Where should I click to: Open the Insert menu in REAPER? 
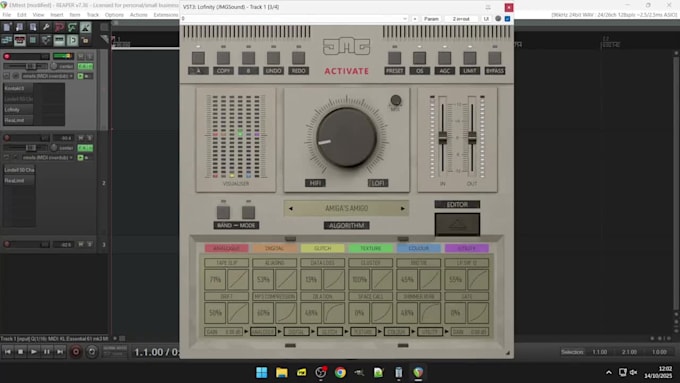pyautogui.click(x=57, y=15)
